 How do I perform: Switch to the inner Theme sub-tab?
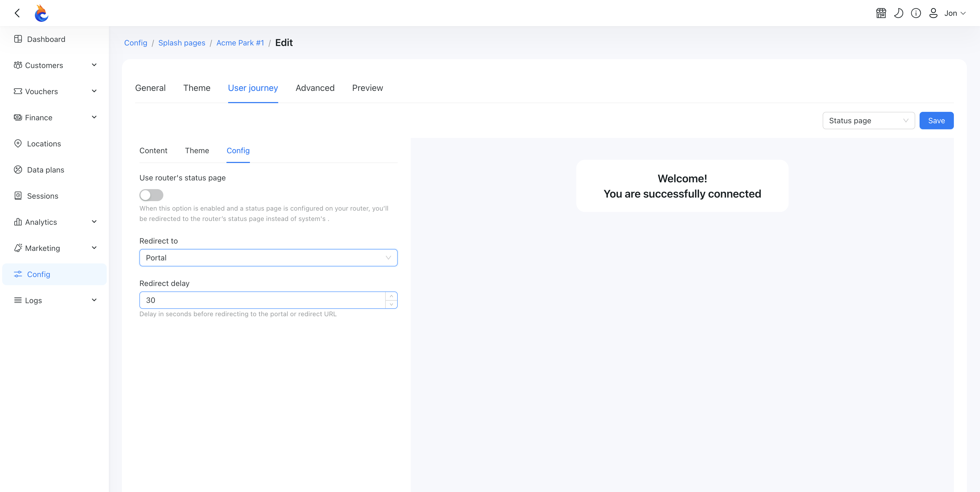click(197, 150)
